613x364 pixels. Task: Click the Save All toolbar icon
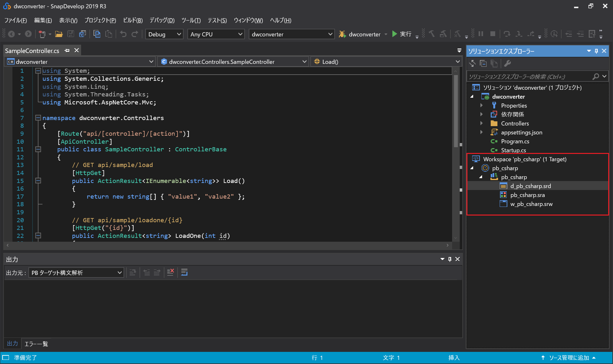[x=82, y=34]
